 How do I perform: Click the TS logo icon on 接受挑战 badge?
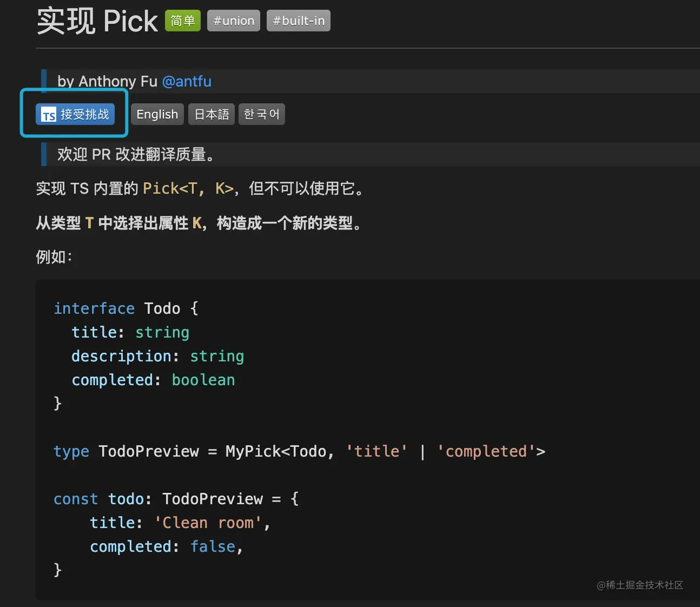[x=49, y=115]
